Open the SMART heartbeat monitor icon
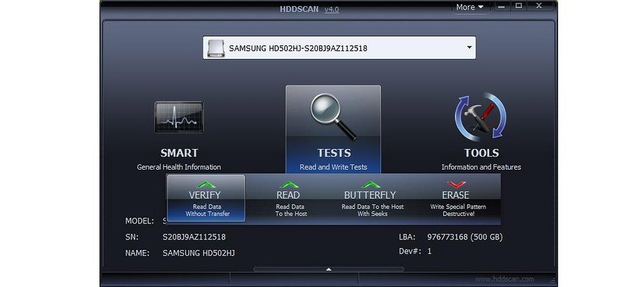The width and height of the screenshot is (644, 287). 179,117
